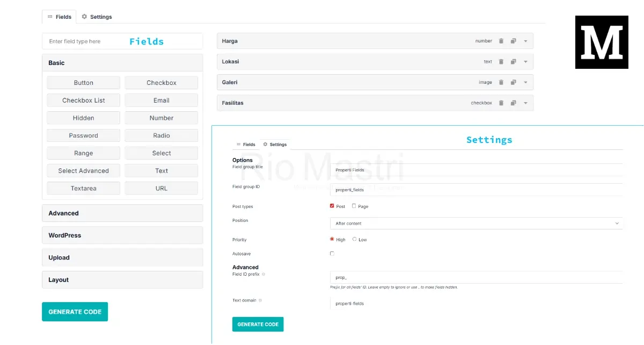Add a Select Advanced field
The width and height of the screenshot is (644, 345).
[83, 170]
